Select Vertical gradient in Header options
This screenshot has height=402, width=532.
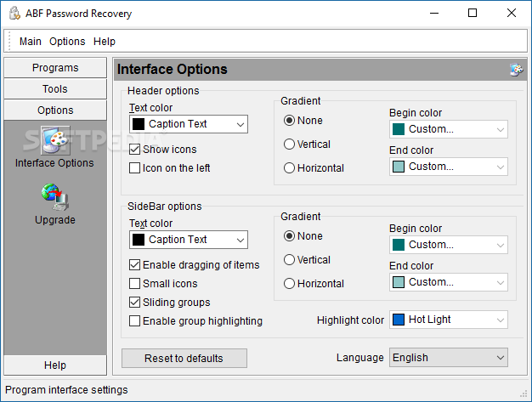pos(289,144)
